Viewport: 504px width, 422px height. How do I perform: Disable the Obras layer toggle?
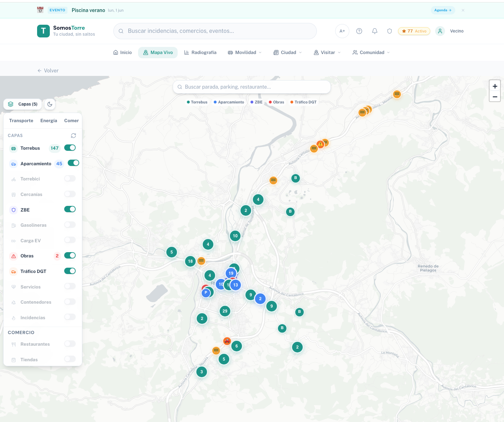(x=70, y=255)
